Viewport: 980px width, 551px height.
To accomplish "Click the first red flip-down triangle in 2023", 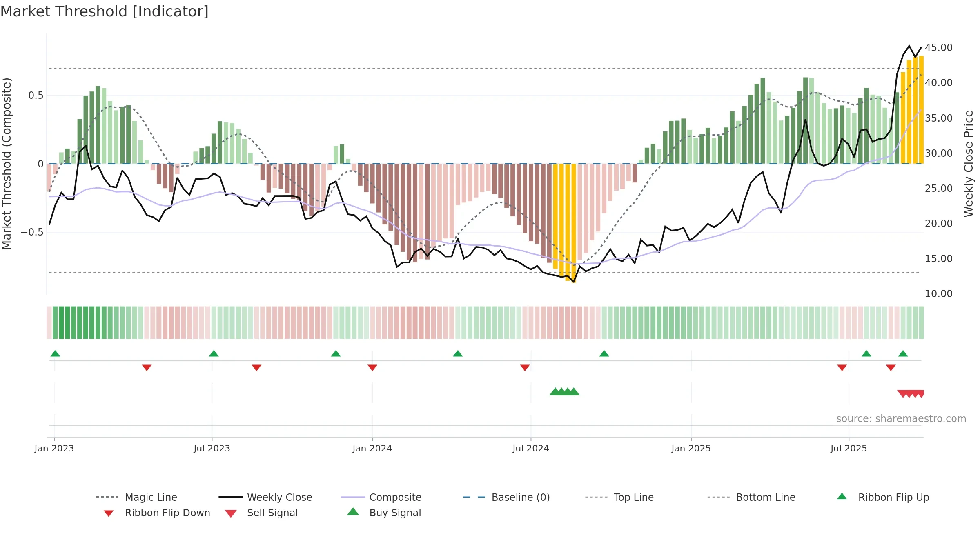I will pyautogui.click(x=147, y=368).
